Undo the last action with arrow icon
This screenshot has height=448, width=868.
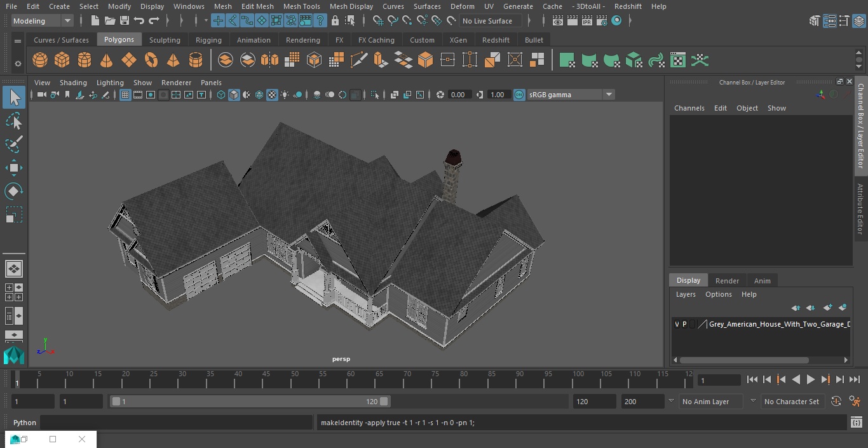point(139,21)
